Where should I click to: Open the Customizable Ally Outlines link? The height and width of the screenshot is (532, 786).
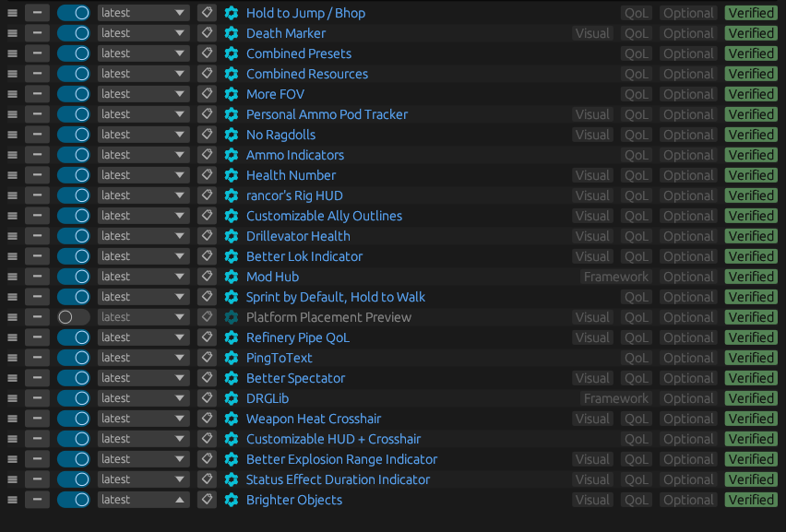324,216
